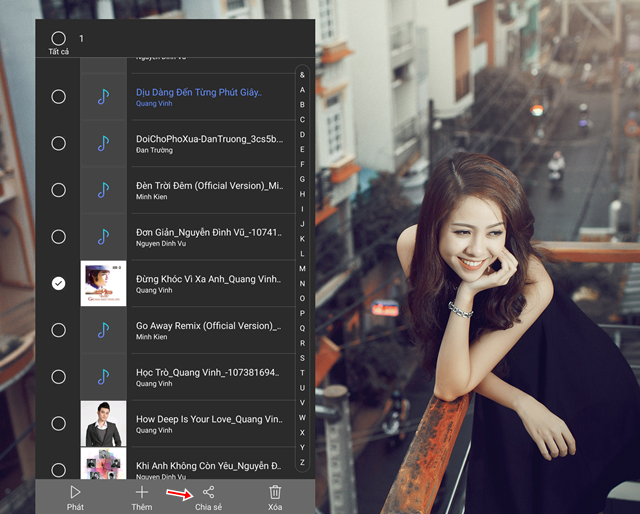The image size is (640, 514).
Task: Click music note icon of Đèn Trời Đêm
Action: (103, 190)
